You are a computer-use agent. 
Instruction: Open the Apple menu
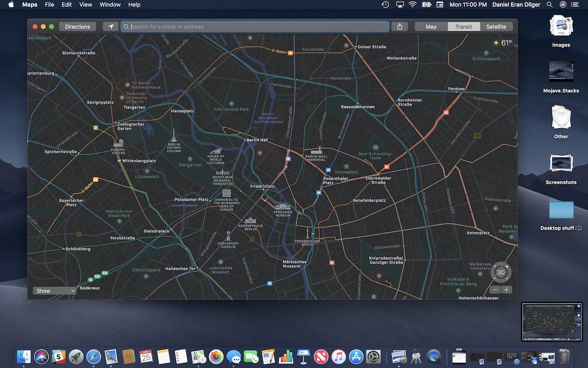[11, 5]
